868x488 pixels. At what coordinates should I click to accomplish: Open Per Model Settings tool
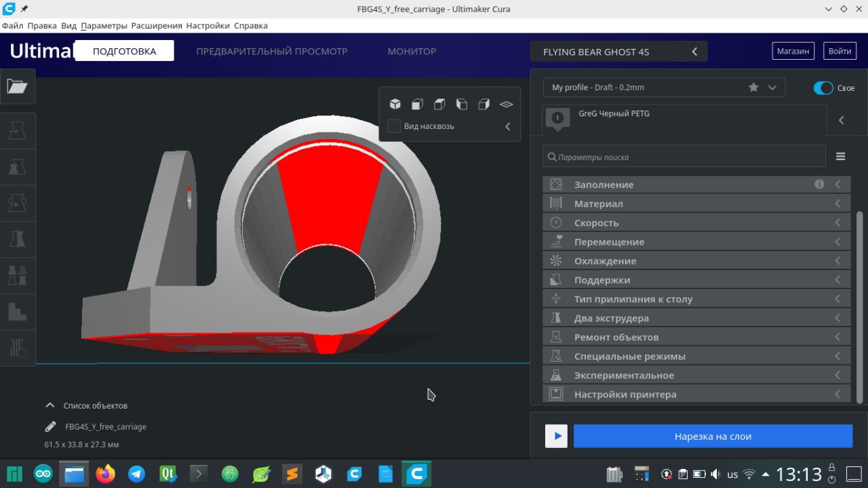click(17, 276)
